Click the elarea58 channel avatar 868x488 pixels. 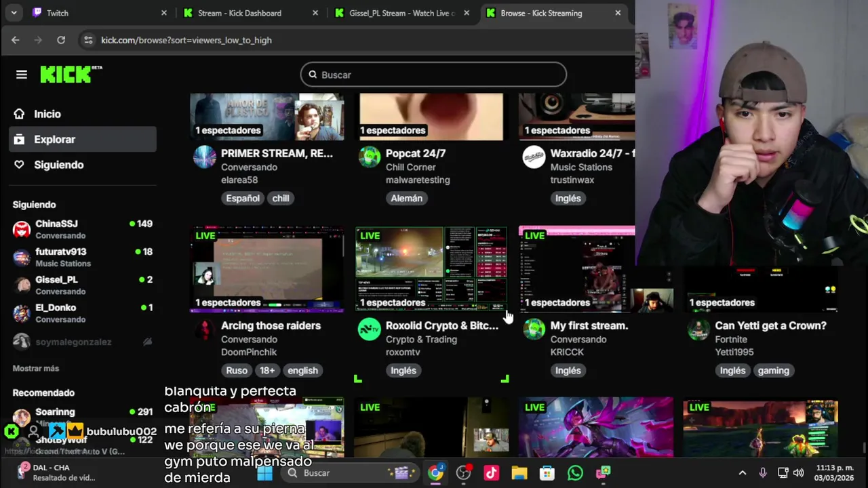pos(204,157)
